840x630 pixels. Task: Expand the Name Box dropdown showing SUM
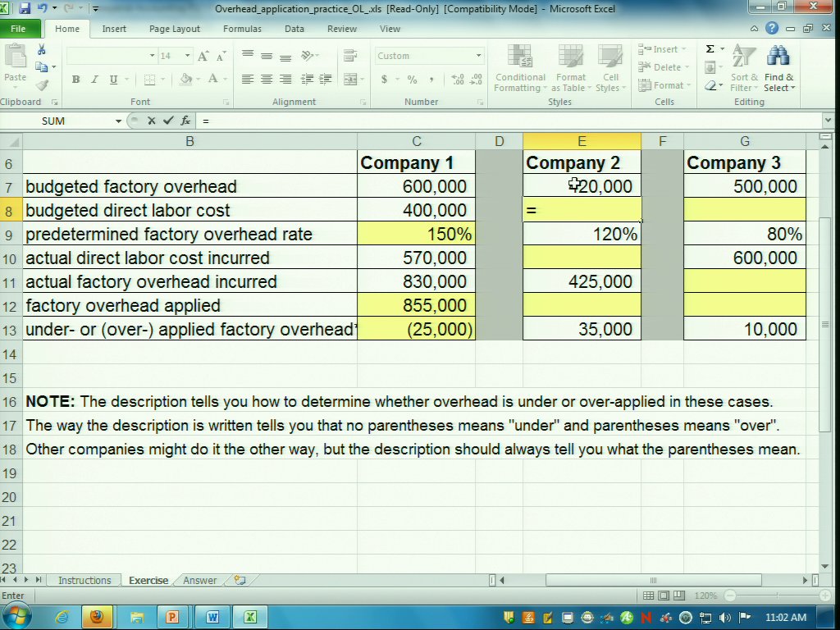click(118, 121)
